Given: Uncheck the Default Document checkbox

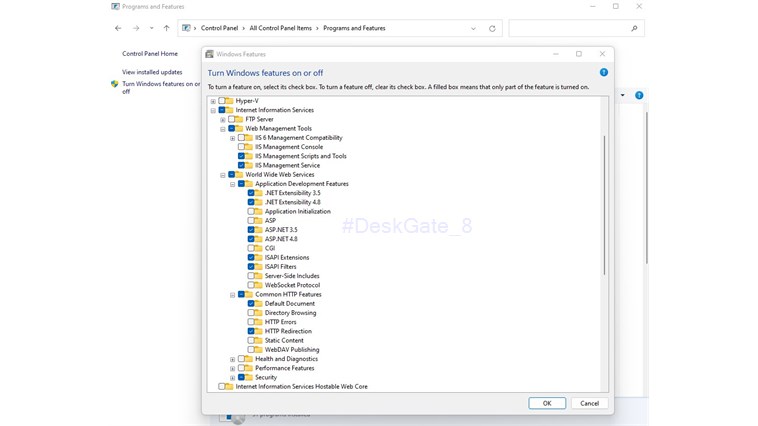Looking at the screenshot, I should (251, 303).
